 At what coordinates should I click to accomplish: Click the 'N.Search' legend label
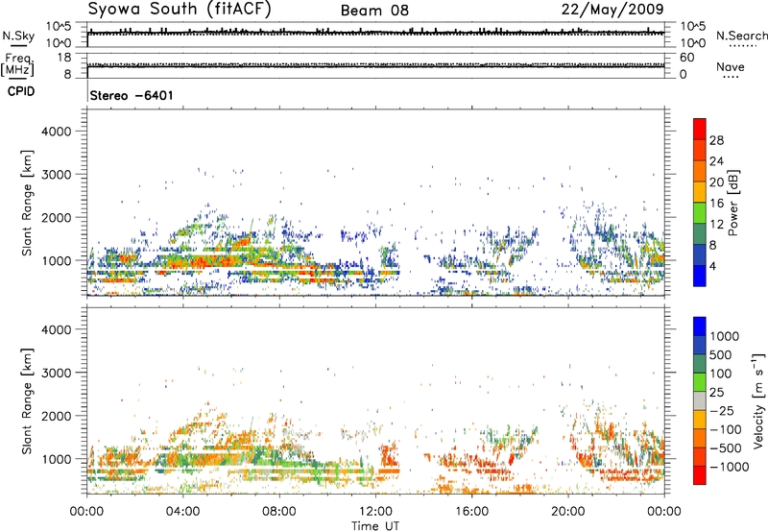click(x=742, y=36)
